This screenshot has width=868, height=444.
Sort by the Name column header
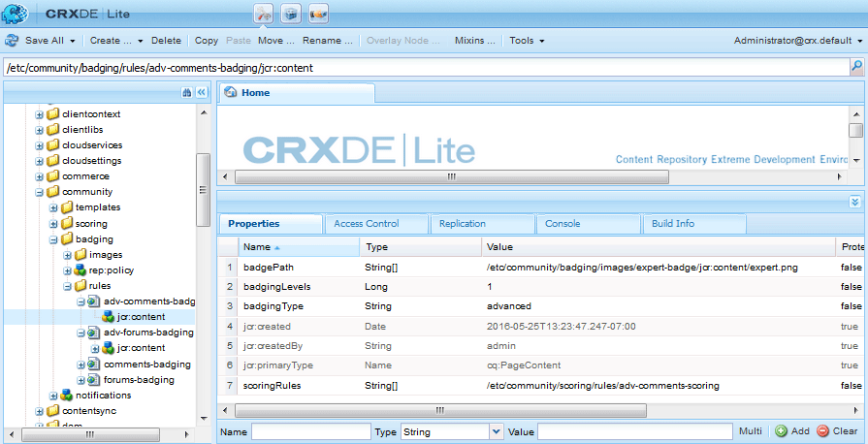[299, 247]
